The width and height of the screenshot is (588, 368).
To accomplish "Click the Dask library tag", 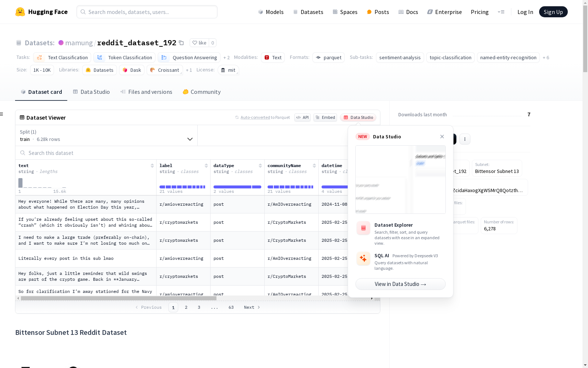I will [x=132, y=70].
